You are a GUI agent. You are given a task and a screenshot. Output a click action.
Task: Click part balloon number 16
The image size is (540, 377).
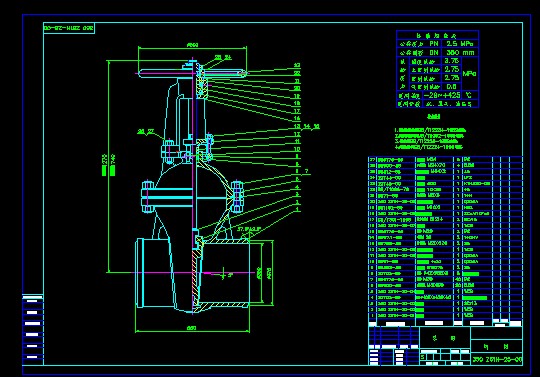pos(297,118)
